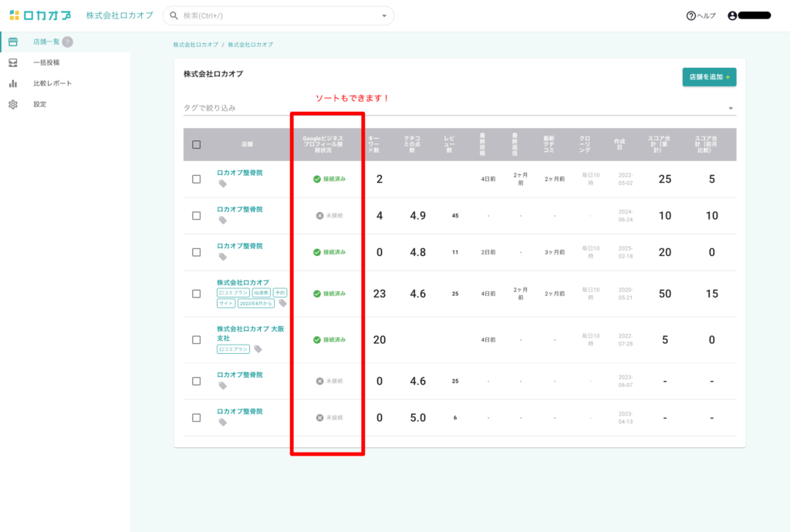
Task: Sort by クチコミの点数 column header
Action: click(x=412, y=144)
